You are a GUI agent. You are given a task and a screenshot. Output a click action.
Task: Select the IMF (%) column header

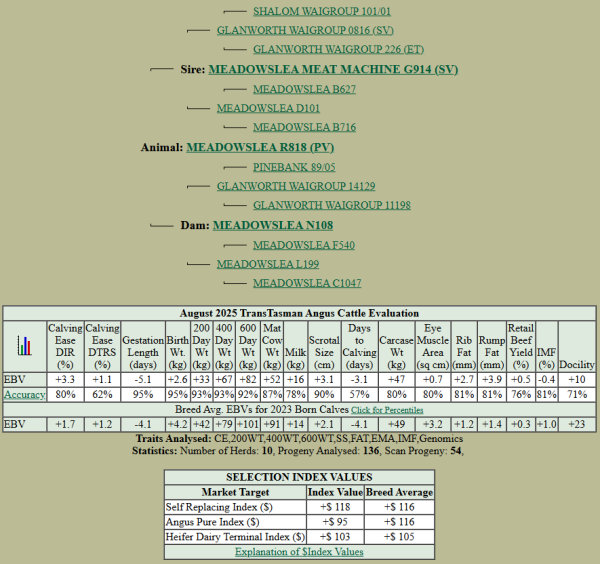(546, 346)
